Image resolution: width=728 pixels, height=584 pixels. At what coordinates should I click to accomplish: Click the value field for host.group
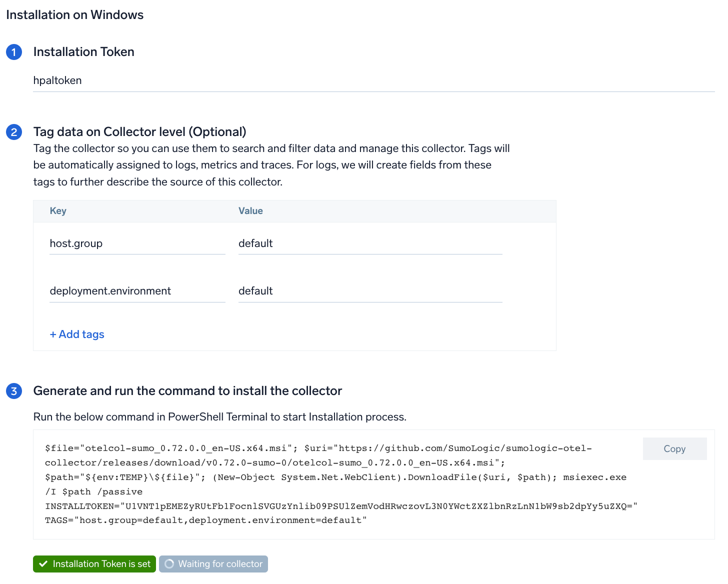point(370,243)
